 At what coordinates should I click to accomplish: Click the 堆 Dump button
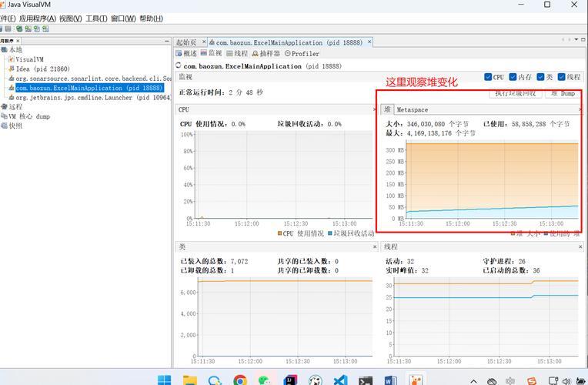(x=563, y=93)
